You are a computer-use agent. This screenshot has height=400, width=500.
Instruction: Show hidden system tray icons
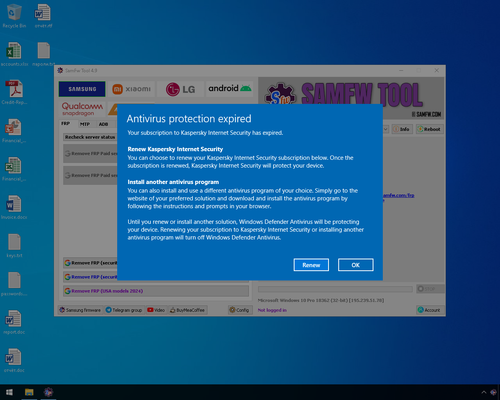(x=484, y=392)
